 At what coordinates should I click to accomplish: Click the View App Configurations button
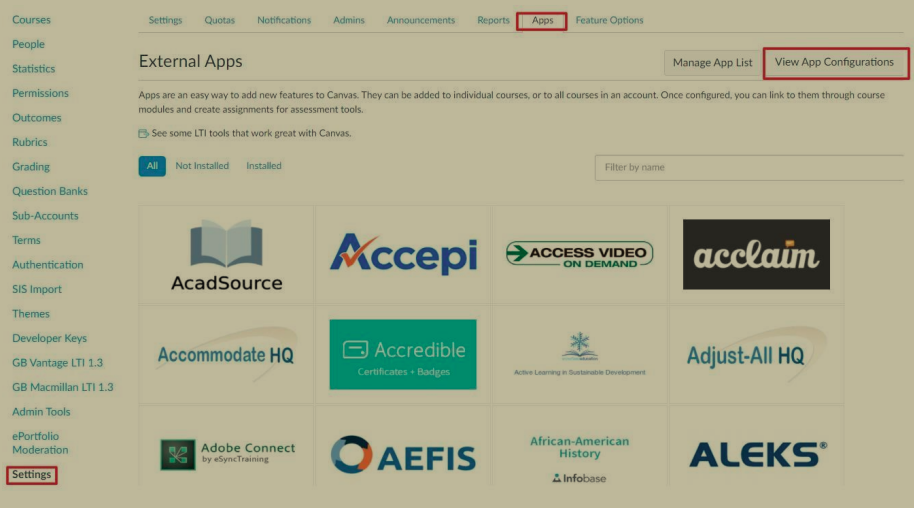(834, 62)
